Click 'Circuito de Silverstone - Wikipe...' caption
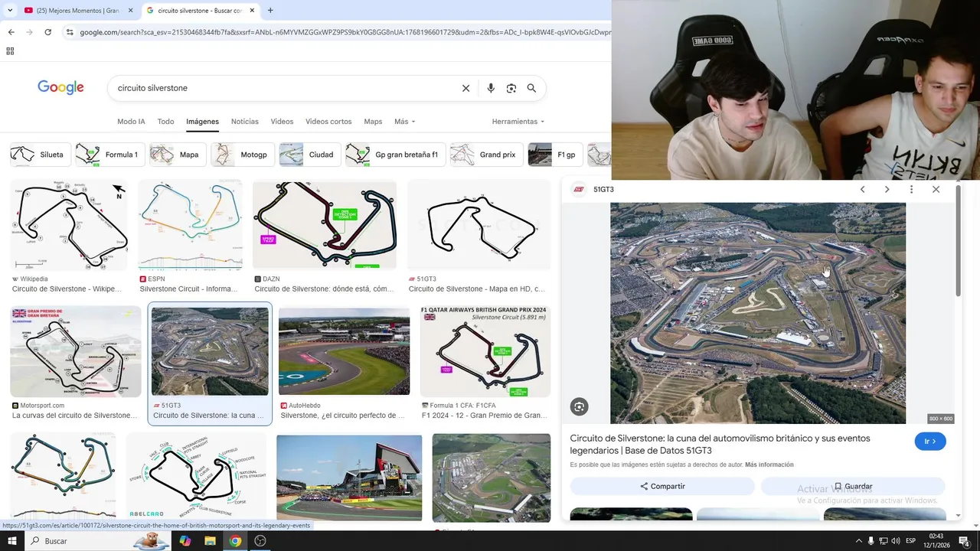This screenshot has height=551, width=980. (x=67, y=289)
